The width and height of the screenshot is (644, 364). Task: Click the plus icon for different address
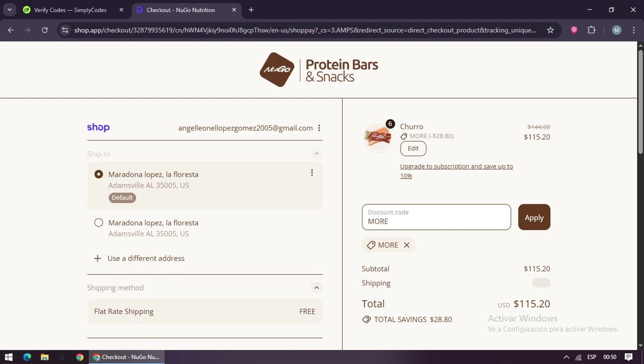tap(97, 258)
